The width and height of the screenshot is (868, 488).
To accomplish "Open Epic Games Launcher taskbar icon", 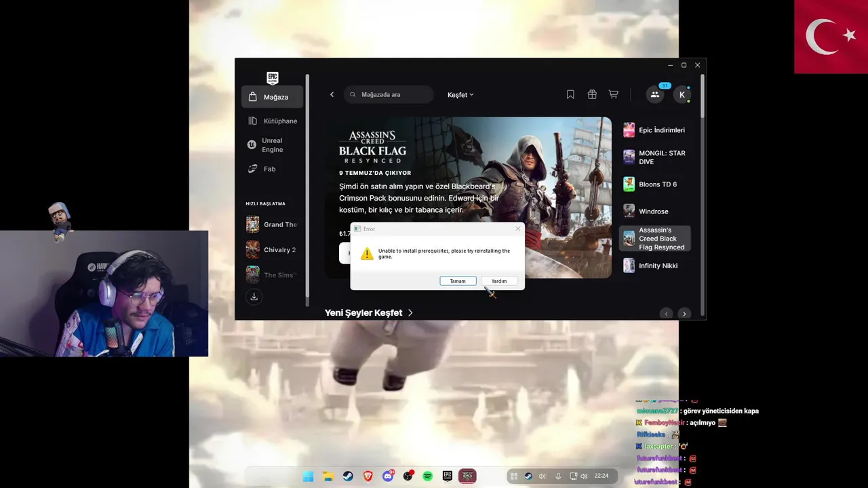I will (448, 476).
